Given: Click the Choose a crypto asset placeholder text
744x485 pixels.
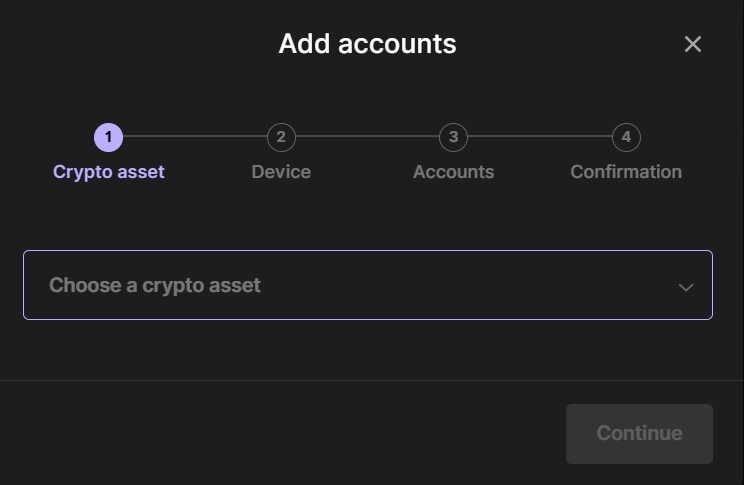Looking at the screenshot, I should click(155, 285).
